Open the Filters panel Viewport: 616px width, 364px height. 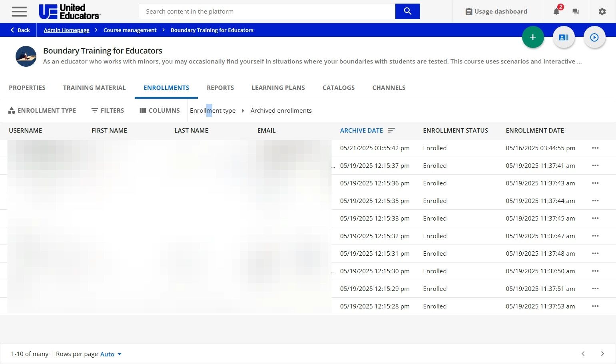(108, 111)
